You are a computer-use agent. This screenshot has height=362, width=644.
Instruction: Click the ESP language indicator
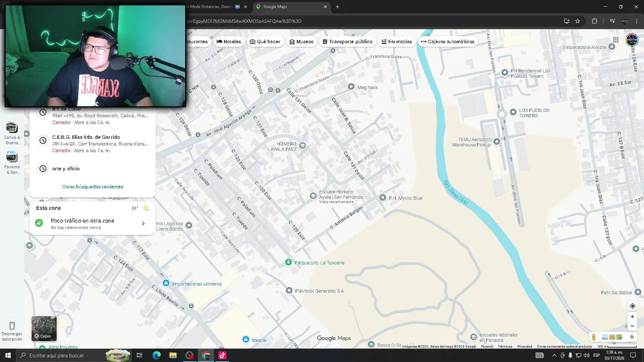click(x=596, y=355)
